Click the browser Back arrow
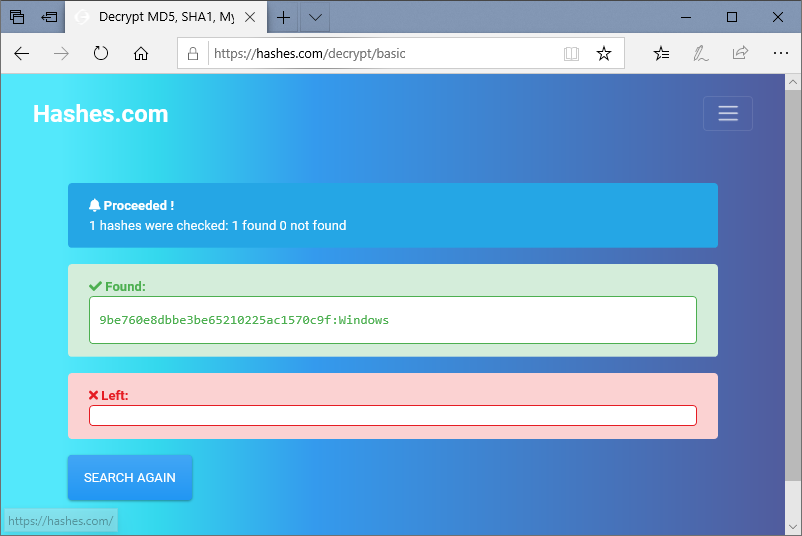Image resolution: width=802 pixels, height=536 pixels. point(22,54)
